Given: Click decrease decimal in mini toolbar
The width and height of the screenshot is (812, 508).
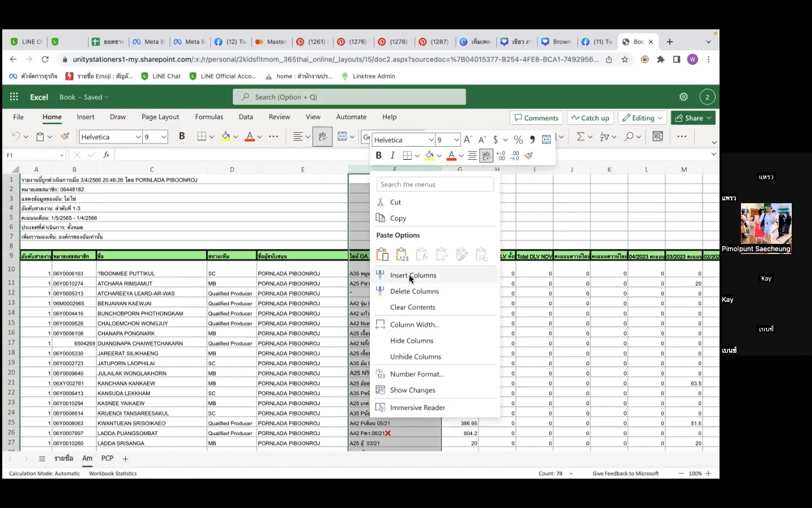Looking at the screenshot, I should [x=515, y=156].
